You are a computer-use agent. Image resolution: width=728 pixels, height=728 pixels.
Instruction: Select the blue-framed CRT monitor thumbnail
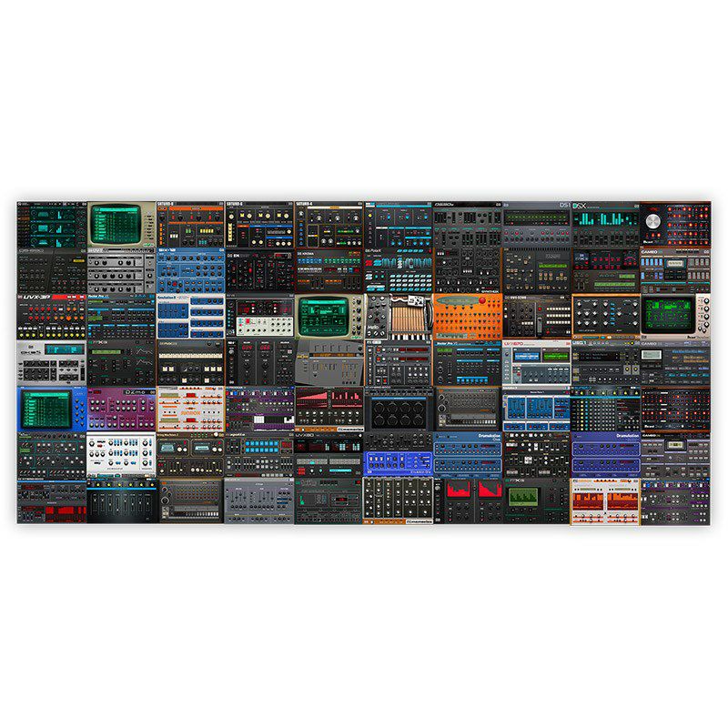(52, 409)
